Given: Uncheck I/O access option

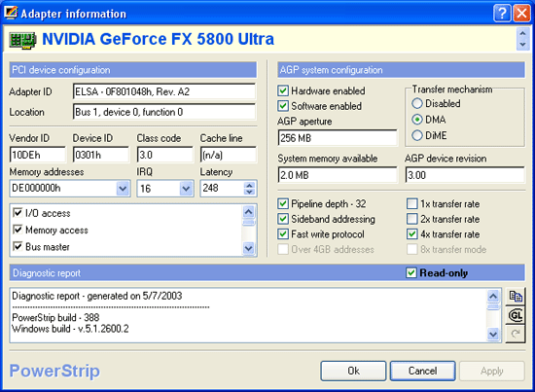Looking at the screenshot, I should coord(18,213).
